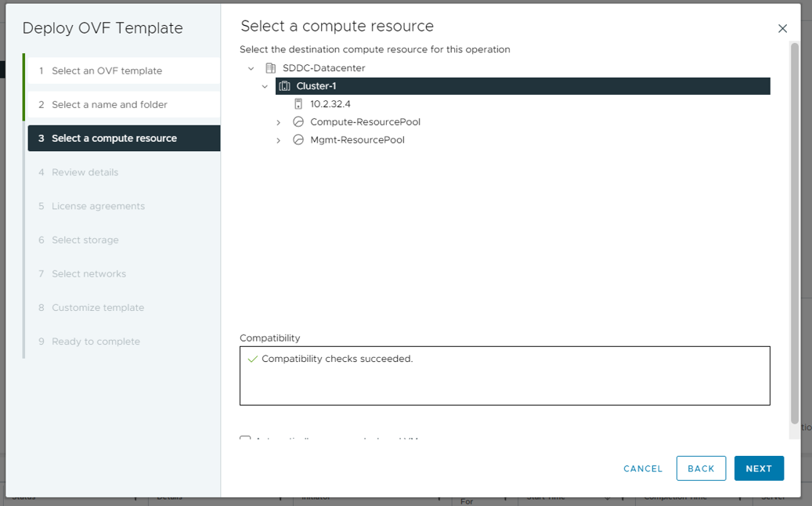Collapse the Cluster-1 tree node

coord(265,86)
